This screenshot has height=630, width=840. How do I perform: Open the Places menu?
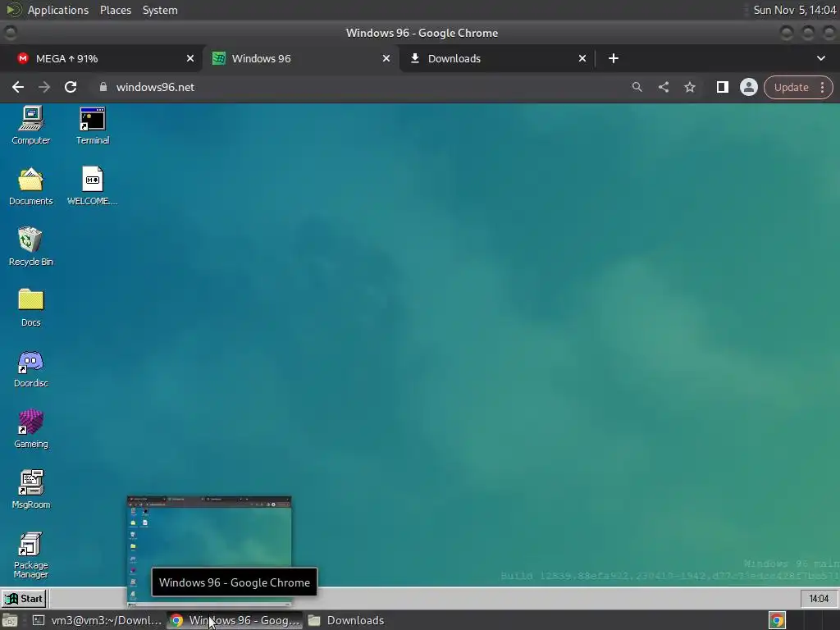click(x=115, y=10)
